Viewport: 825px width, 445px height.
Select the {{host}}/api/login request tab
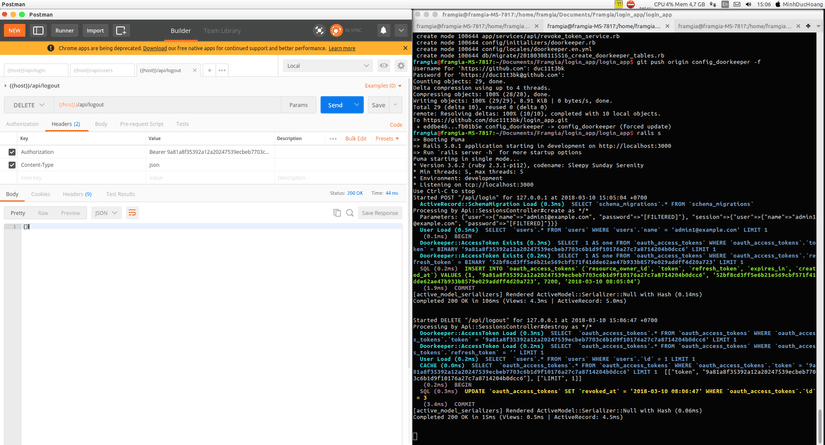(x=36, y=70)
